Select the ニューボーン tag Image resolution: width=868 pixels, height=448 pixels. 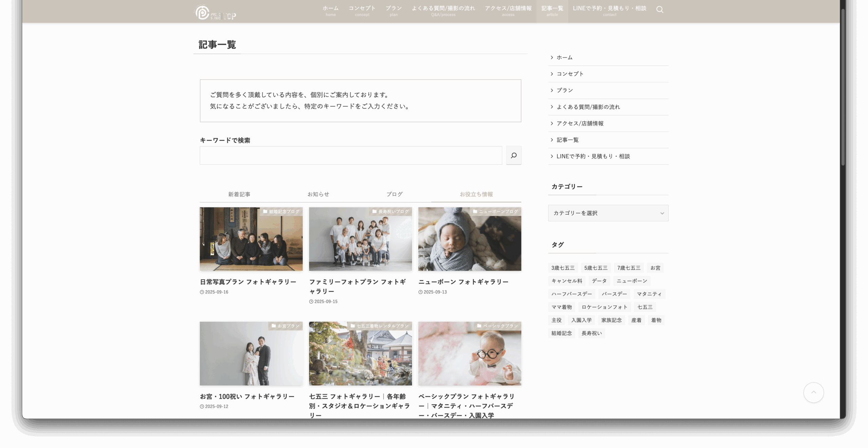coord(632,281)
